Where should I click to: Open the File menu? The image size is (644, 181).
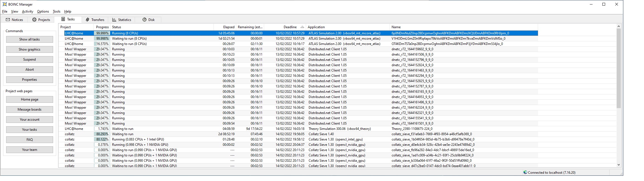coord(5,11)
